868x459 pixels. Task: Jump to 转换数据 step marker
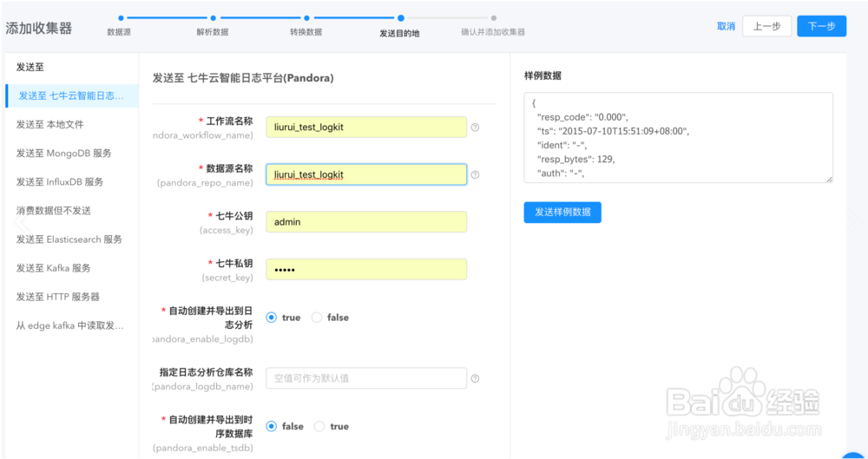click(x=306, y=18)
